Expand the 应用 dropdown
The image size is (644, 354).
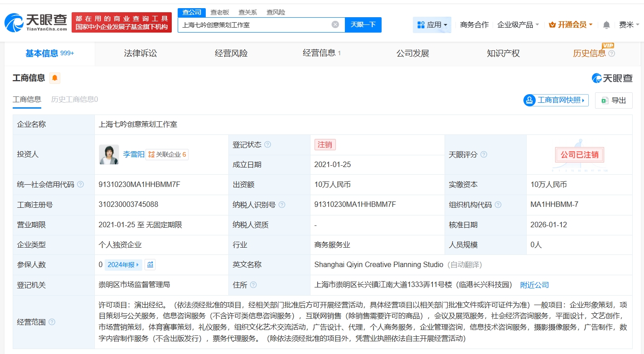point(432,25)
